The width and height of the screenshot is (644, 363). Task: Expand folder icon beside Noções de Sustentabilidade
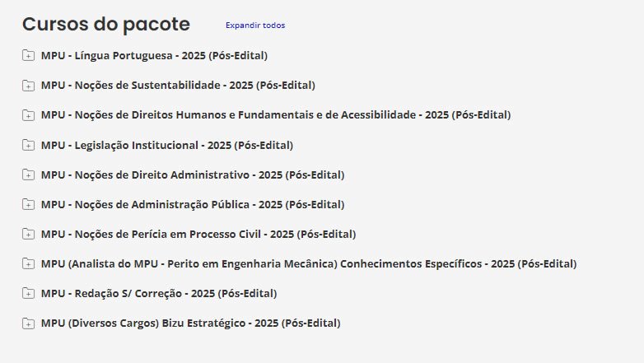(29, 86)
